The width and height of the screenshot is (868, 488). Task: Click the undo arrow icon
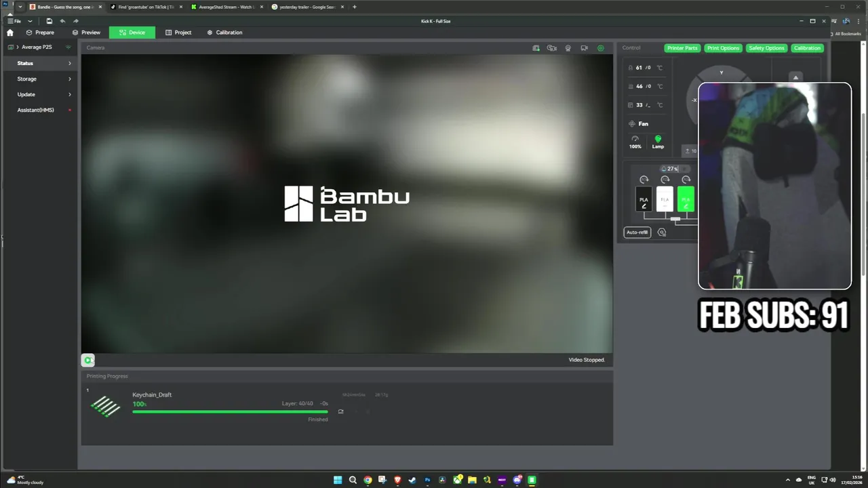click(x=62, y=21)
